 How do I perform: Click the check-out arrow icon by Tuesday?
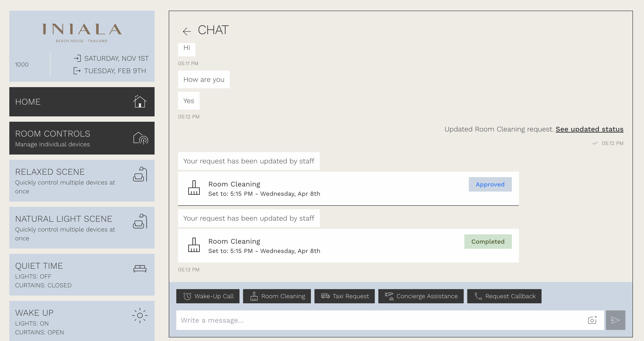(77, 71)
